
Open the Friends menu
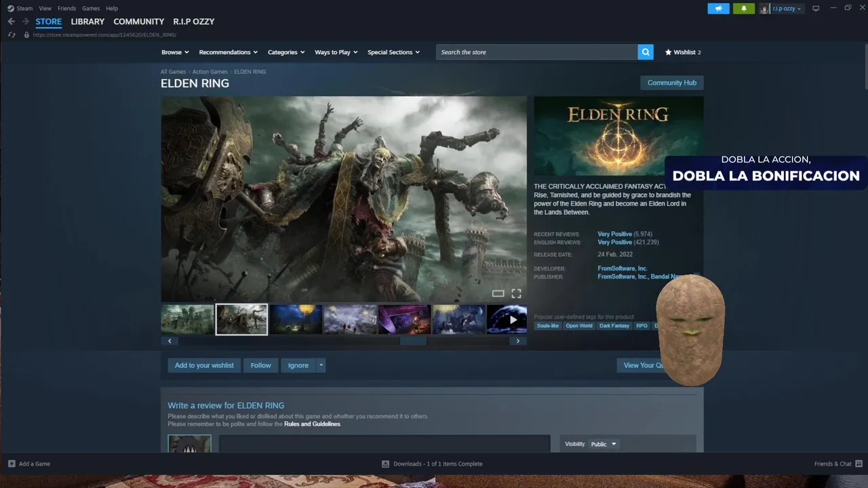point(66,8)
